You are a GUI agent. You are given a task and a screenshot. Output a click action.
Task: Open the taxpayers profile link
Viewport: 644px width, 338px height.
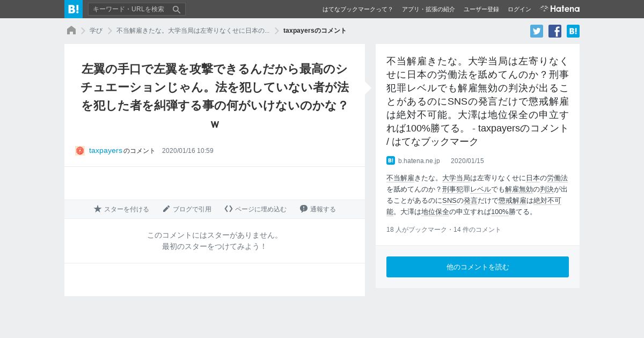(106, 151)
